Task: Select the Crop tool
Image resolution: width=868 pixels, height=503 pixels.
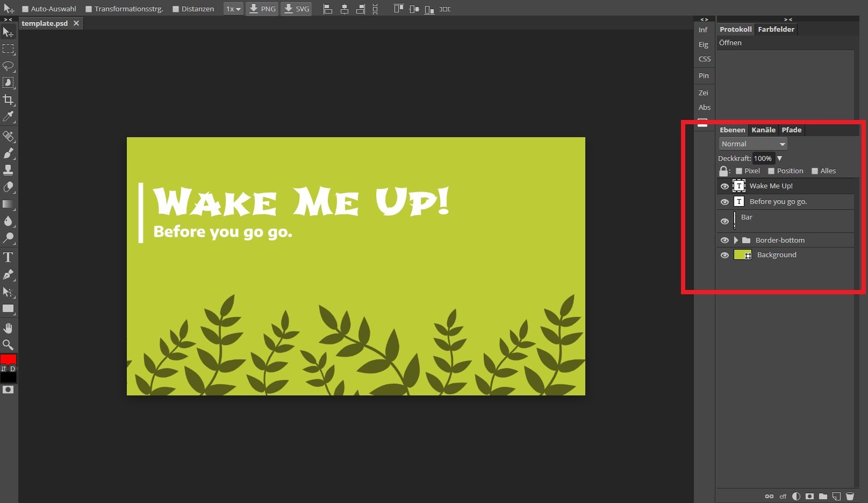Action: (8, 100)
